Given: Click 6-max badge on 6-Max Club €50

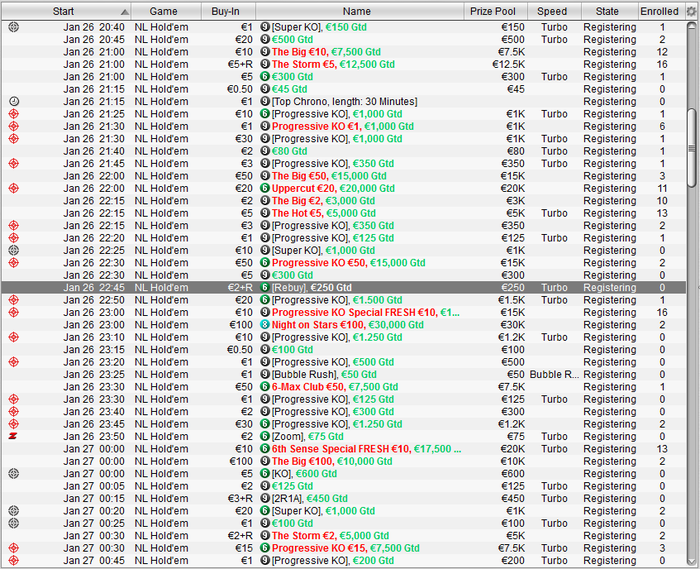Looking at the screenshot, I should (x=265, y=387).
